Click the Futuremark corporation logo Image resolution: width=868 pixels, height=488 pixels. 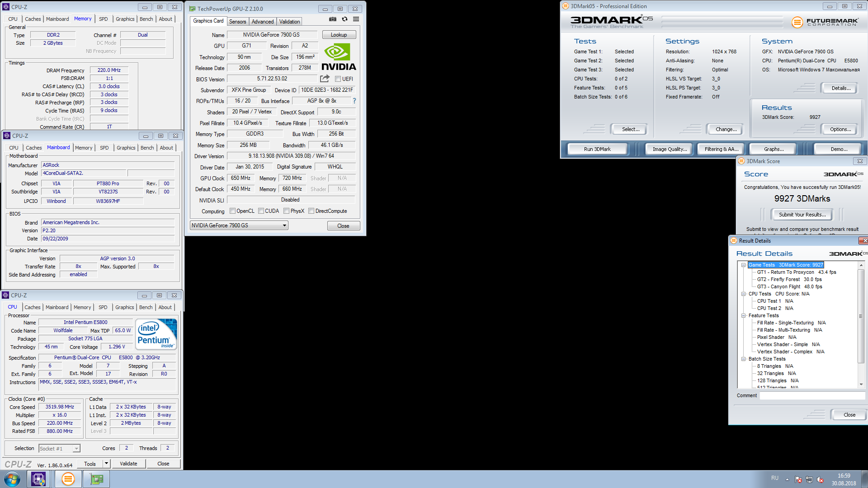pos(825,22)
